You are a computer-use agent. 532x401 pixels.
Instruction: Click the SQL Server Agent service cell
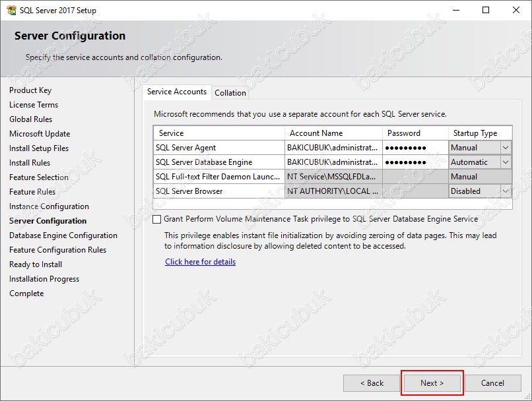pos(219,148)
